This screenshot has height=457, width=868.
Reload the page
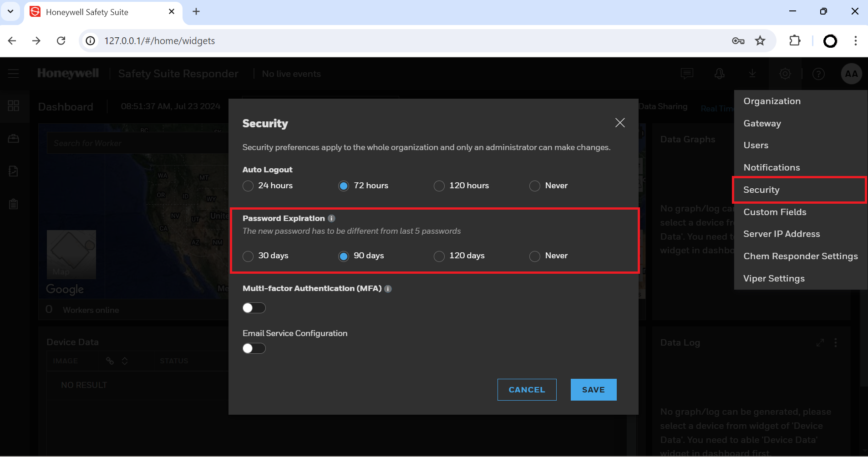[x=61, y=41]
